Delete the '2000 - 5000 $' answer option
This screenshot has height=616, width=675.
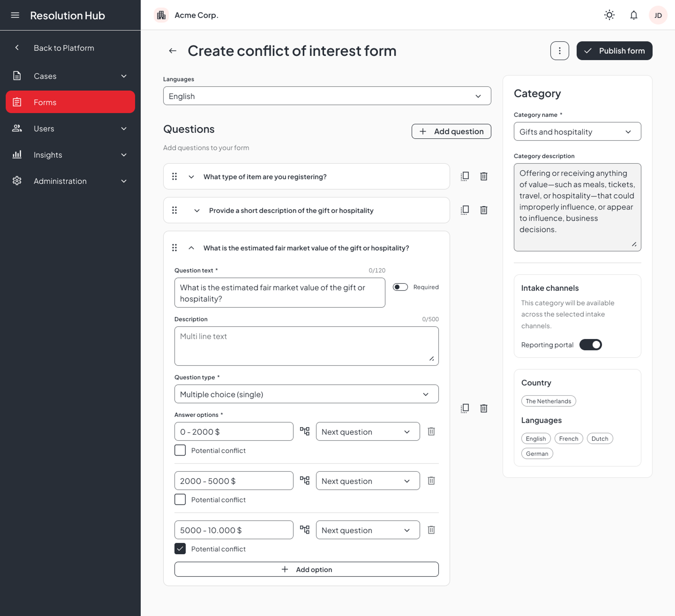[431, 480]
